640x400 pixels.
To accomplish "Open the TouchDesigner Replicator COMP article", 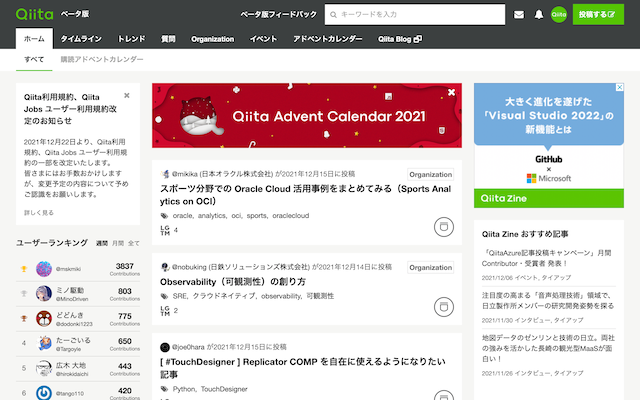I will [x=303, y=368].
